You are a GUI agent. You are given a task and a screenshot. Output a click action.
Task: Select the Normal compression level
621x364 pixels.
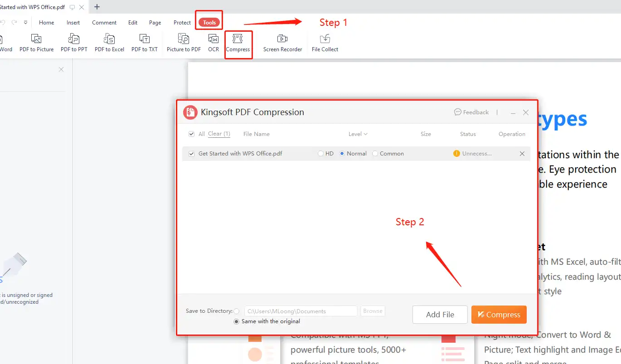tap(342, 154)
